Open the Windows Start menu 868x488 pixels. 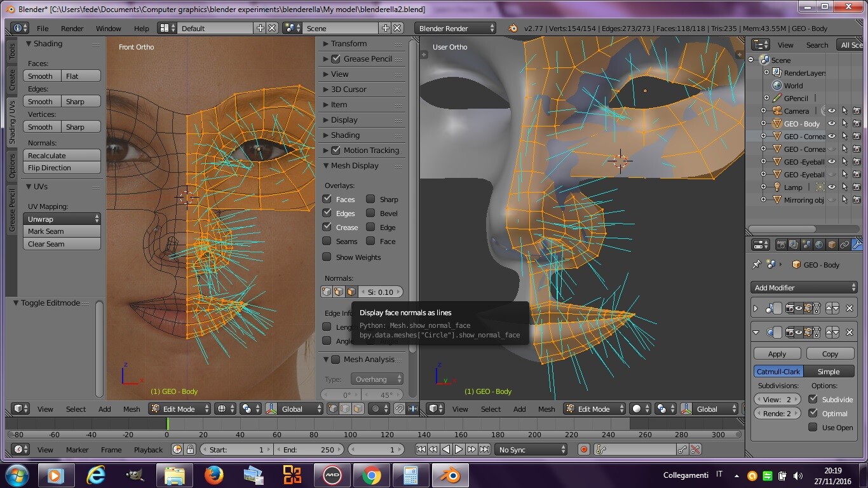click(17, 475)
